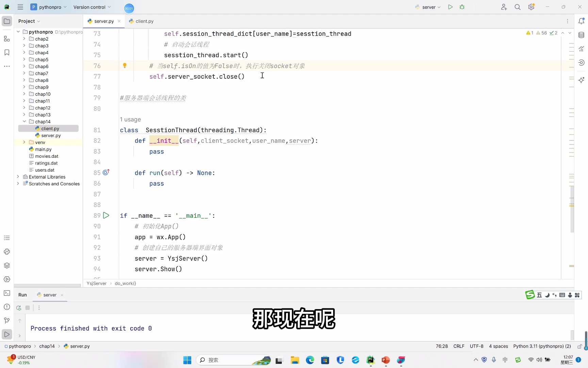Stop the running process
588x368 pixels.
[28, 308]
